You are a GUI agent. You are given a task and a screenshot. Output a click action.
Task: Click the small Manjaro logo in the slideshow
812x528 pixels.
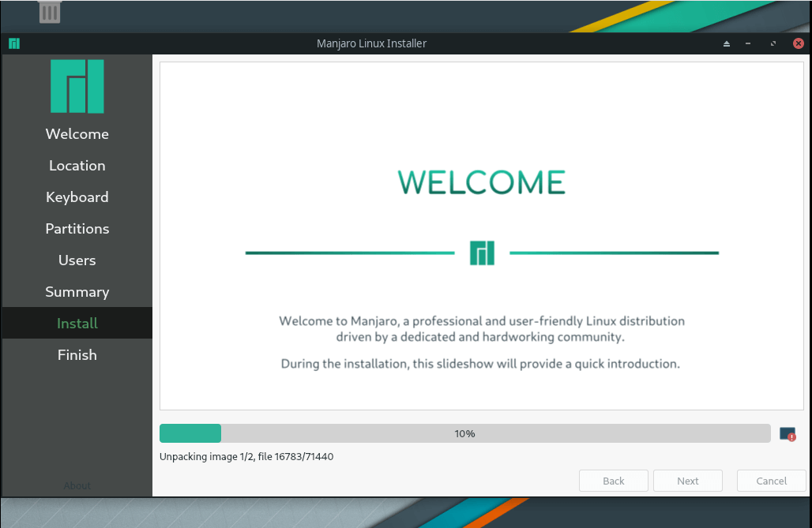(x=482, y=253)
